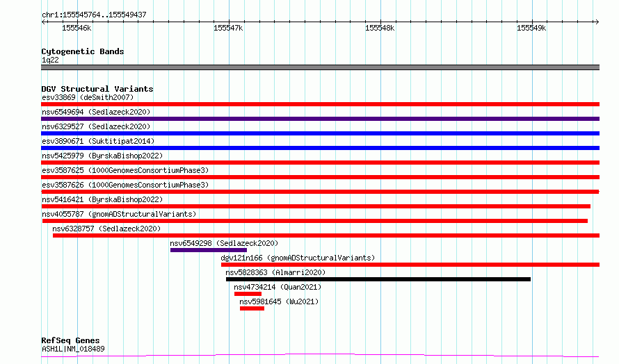
Task: Open nsv4734214 (Quan2021) label
Action: click(278, 287)
